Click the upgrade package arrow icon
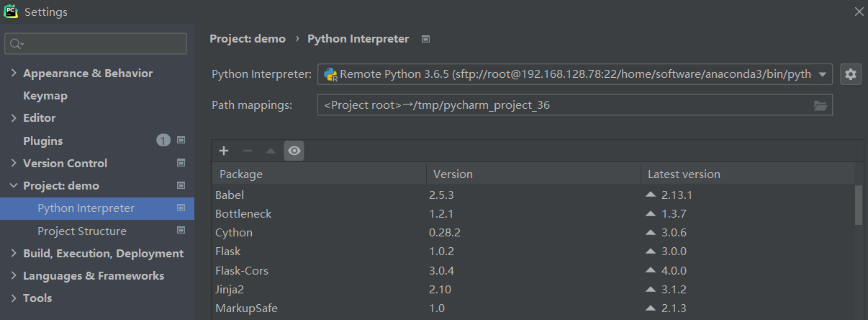This screenshot has height=320, width=868. point(271,151)
